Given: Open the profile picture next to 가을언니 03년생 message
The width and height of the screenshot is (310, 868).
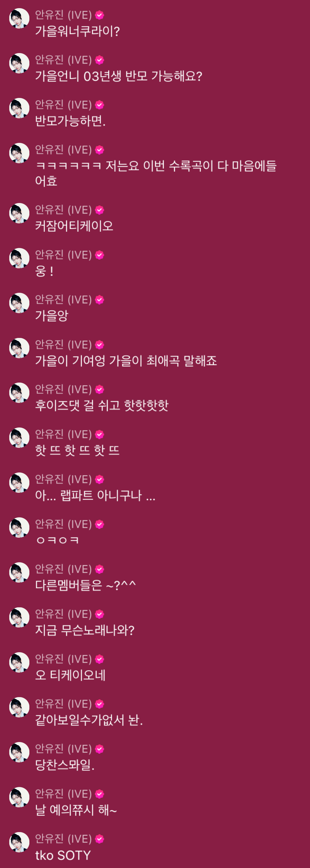Looking at the screenshot, I should click(19, 63).
